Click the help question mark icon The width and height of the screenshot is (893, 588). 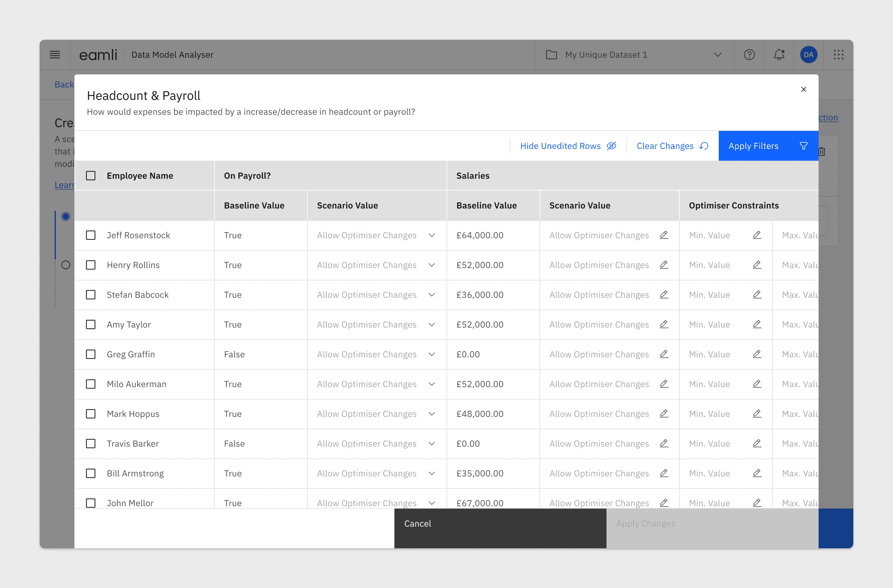[749, 55]
